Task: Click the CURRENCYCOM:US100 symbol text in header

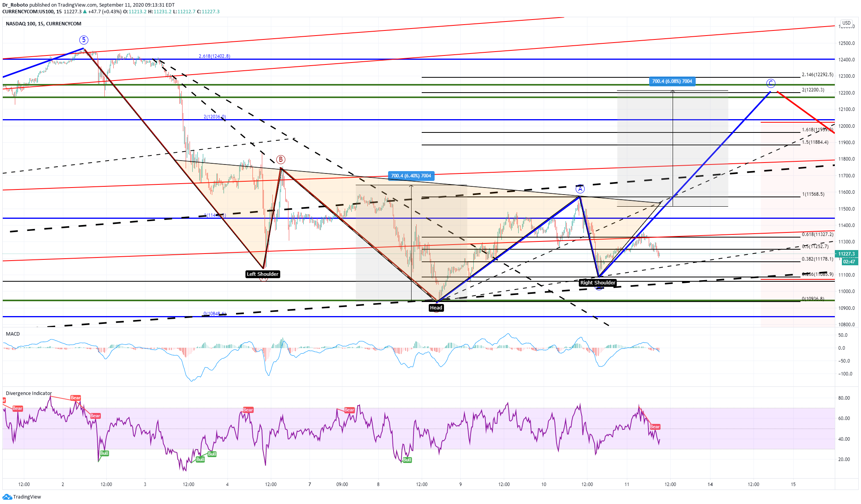Action: 28,11
